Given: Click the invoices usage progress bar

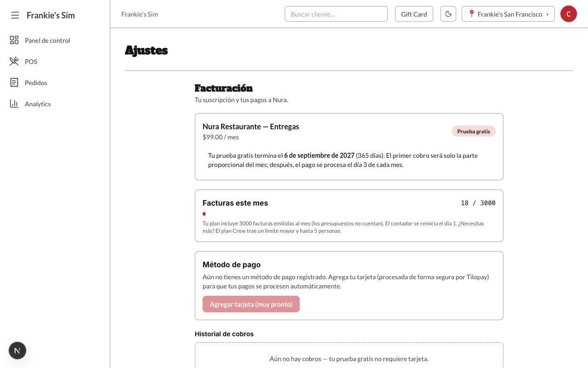Looking at the screenshot, I should point(349,214).
